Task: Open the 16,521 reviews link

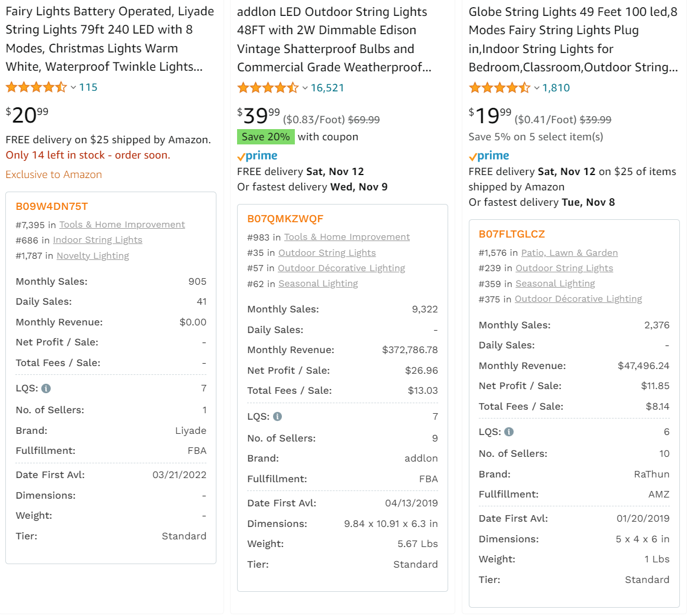Action: pyautogui.click(x=327, y=88)
